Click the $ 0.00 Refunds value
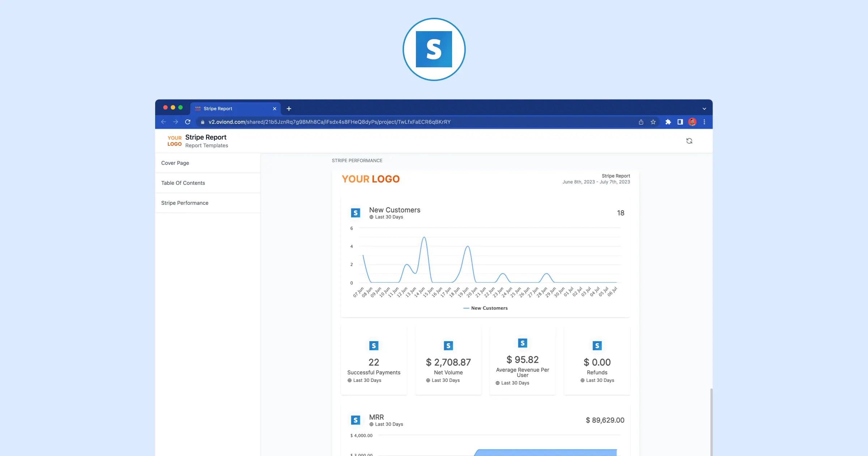 (x=597, y=362)
